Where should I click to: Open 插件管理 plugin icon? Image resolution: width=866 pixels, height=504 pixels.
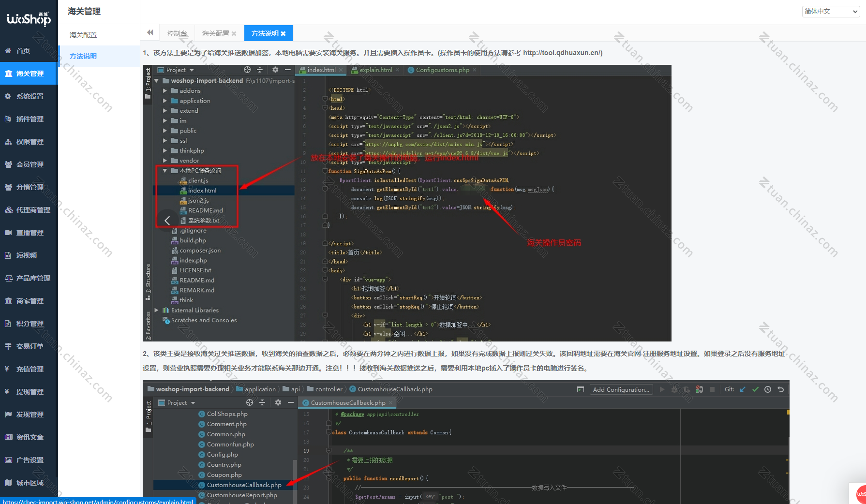[8, 119]
